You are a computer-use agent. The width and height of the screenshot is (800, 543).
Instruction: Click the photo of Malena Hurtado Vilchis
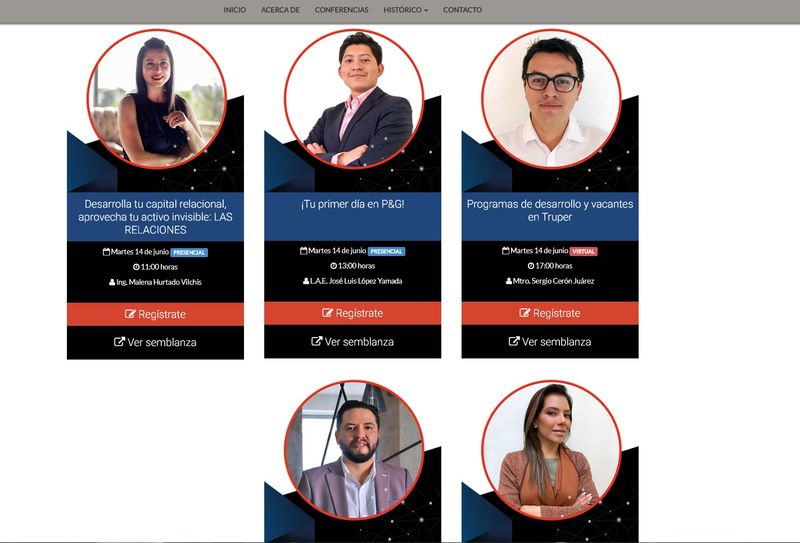(157, 99)
